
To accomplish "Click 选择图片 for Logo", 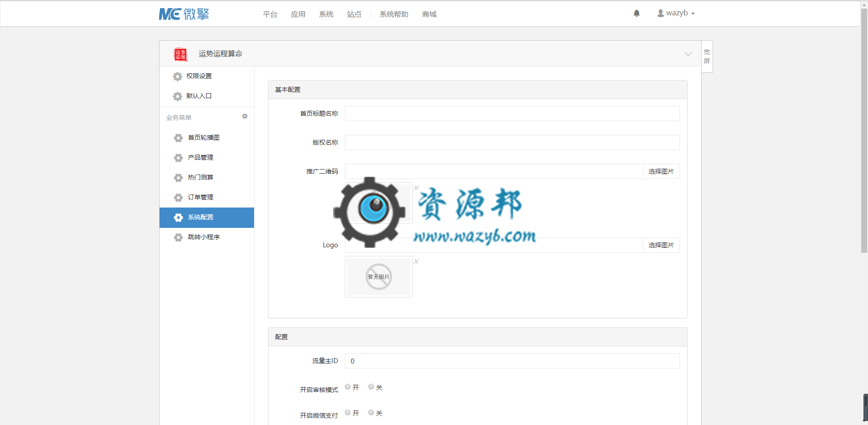I will click(661, 245).
